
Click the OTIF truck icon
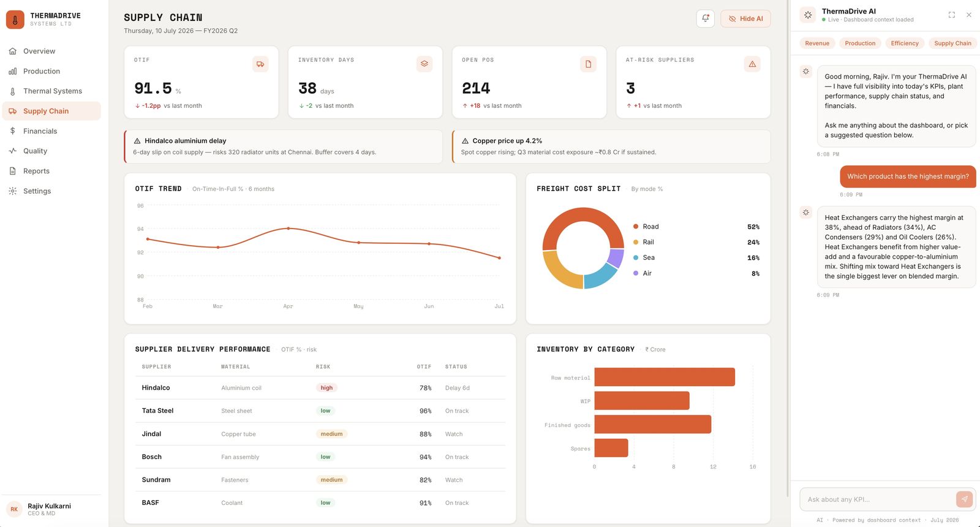260,64
